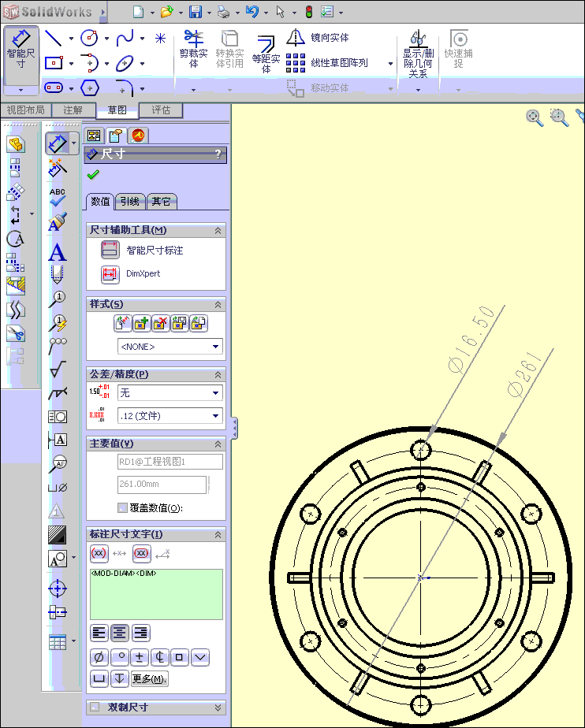Click the Center Mark annotation tool
This screenshot has height=728, width=585.
point(58,589)
